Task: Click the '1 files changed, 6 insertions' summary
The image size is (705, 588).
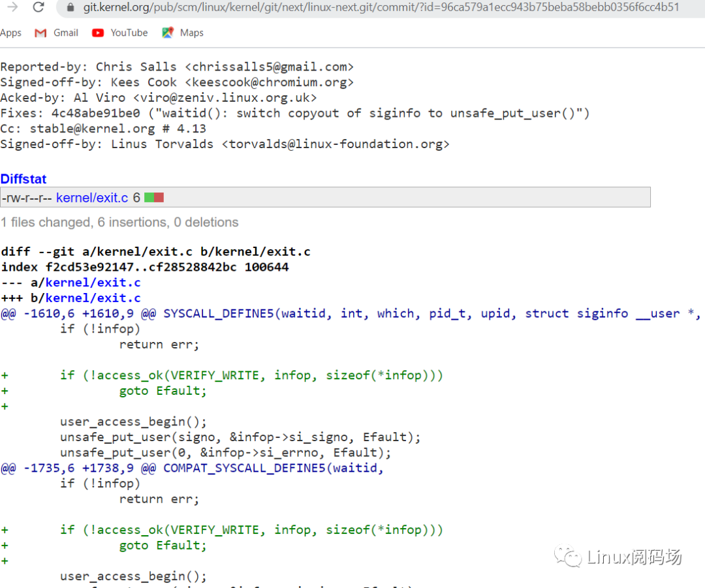Action: point(119,222)
